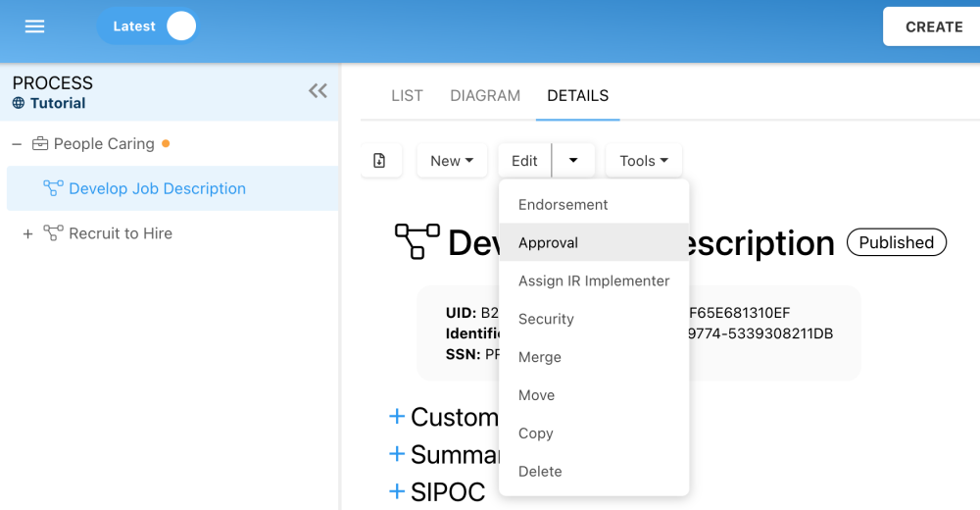This screenshot has height=510, width=980.
Task: Click the globe icon beside Tutorial
Action: (x=19, y=103)
